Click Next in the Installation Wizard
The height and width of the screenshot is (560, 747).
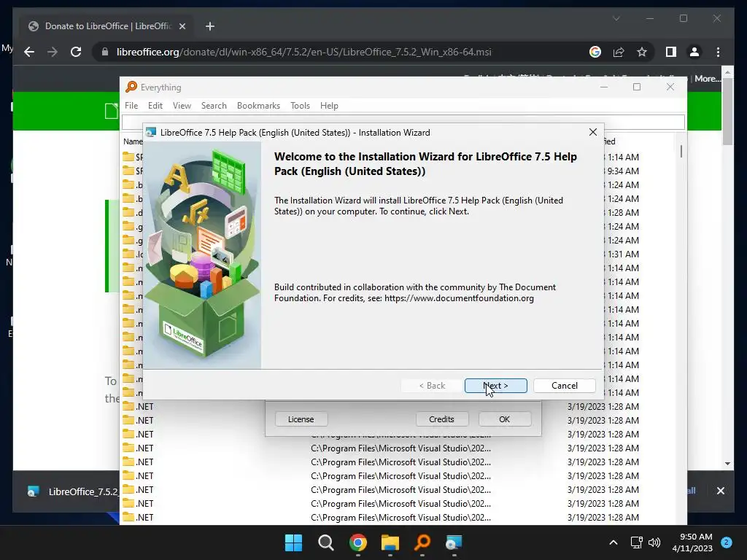tap(495, 385)
